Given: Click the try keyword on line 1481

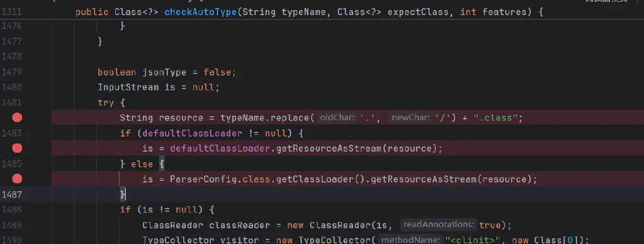Looking at the screenshot, I should [x=106, y=103].
